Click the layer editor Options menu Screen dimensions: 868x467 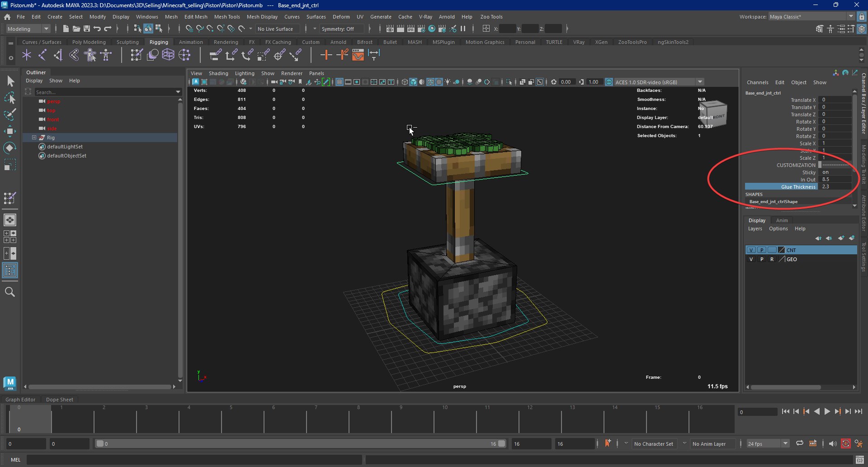coord(778,229)
